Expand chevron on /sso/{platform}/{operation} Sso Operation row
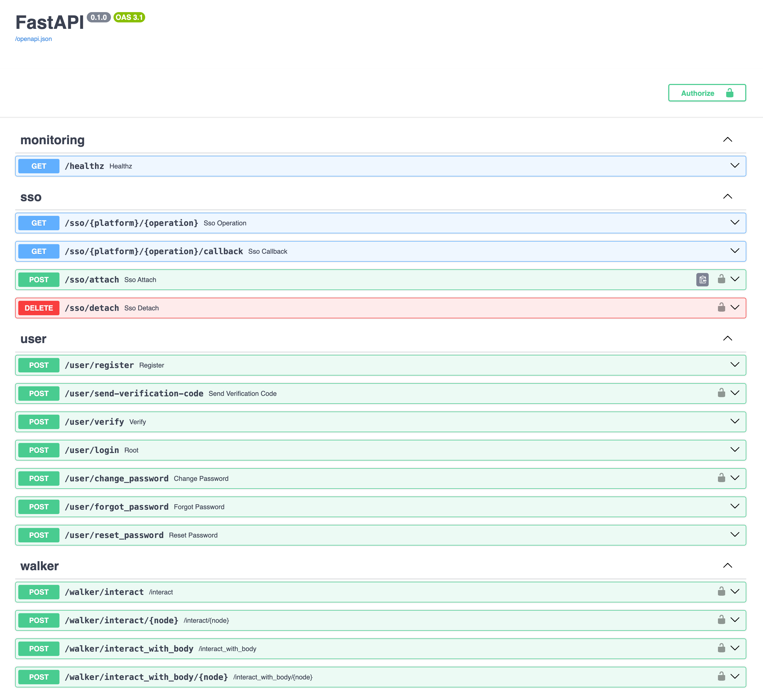 coord(735,222)
